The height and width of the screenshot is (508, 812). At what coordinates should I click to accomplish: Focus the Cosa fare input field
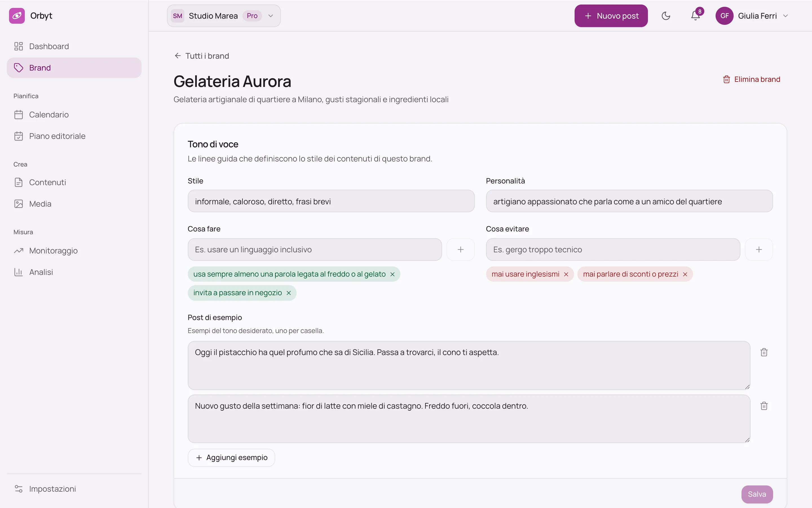[315, 250]
